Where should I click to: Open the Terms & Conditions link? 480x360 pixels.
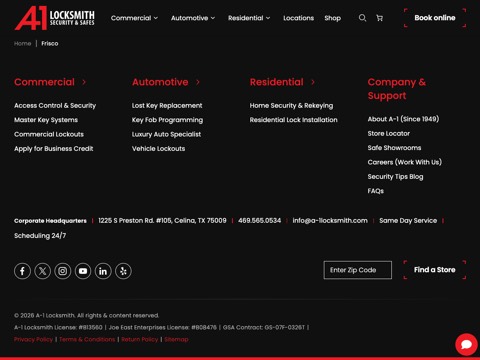[87, 339]
